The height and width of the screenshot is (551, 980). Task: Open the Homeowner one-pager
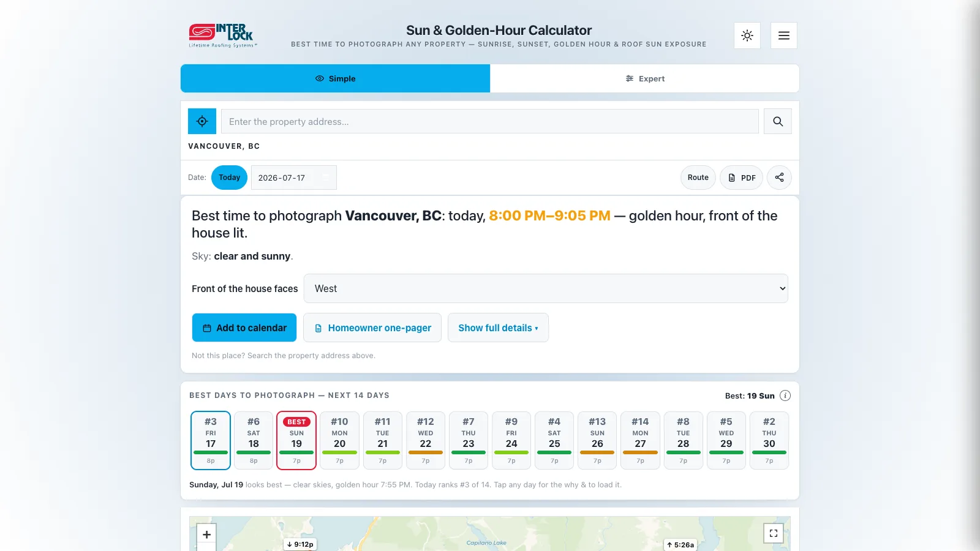(372, 328)
